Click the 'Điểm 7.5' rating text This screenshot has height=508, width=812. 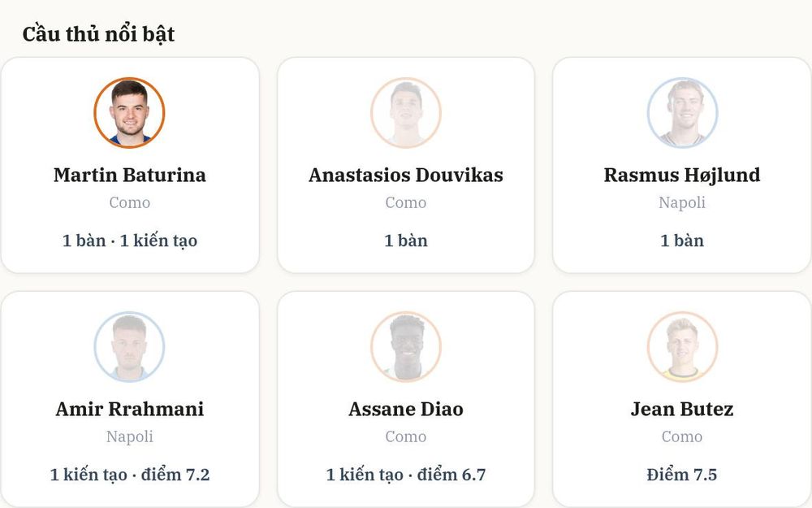(x=682, y=475)
